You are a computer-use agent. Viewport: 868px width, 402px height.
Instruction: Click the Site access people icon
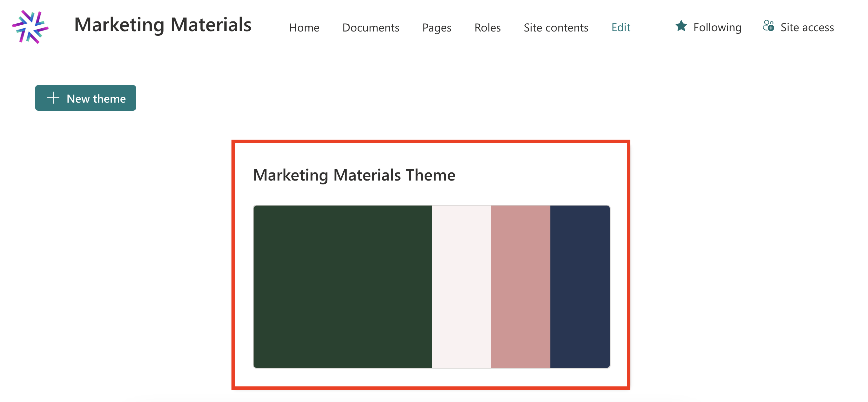tap(768, 26)
